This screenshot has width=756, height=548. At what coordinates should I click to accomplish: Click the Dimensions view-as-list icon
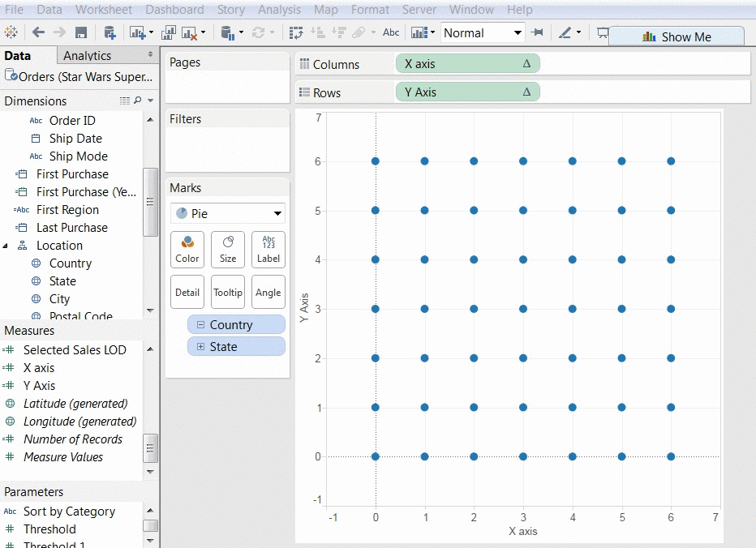coord(125,101)
